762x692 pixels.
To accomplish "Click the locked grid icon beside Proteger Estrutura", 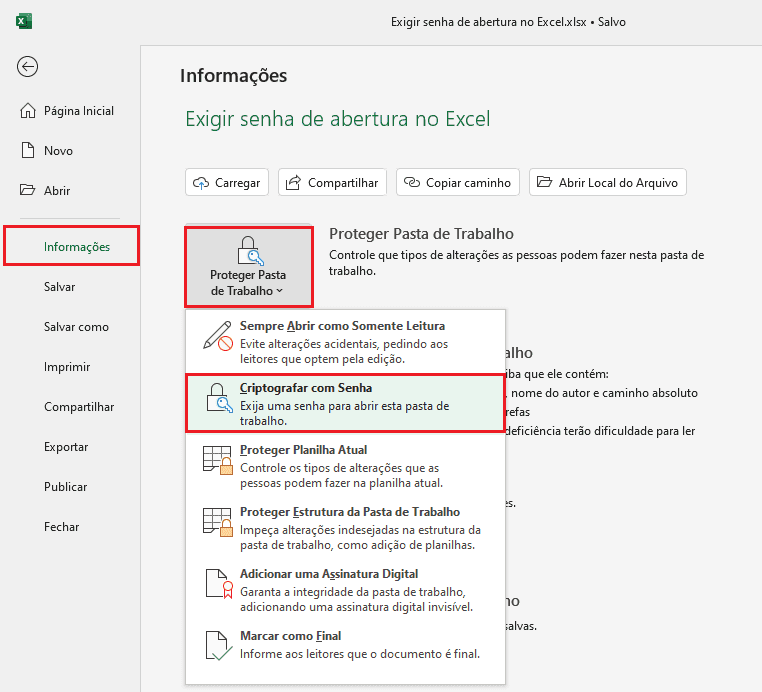I will 218,522.
